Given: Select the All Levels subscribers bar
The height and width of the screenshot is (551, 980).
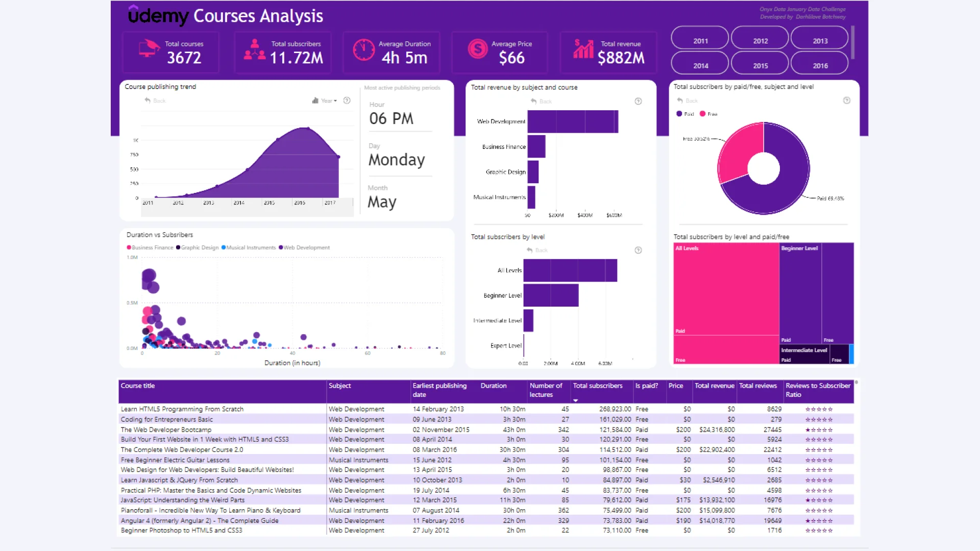Looking at the screenshot, I should click(570, 270).
